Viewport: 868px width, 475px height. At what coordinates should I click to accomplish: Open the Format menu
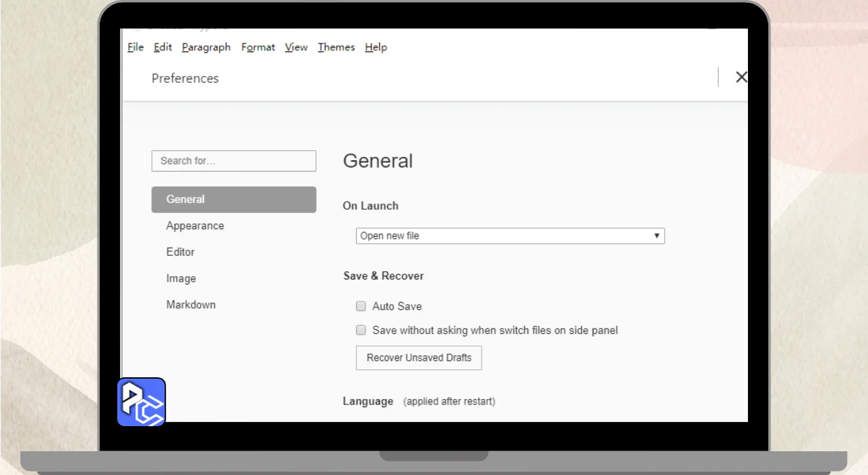click(x=258, y=47)
